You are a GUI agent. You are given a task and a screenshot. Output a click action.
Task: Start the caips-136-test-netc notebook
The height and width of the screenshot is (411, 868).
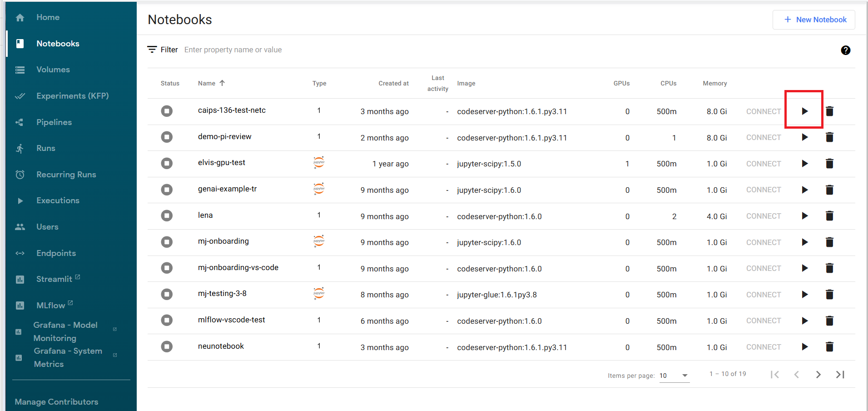point(804,111)
